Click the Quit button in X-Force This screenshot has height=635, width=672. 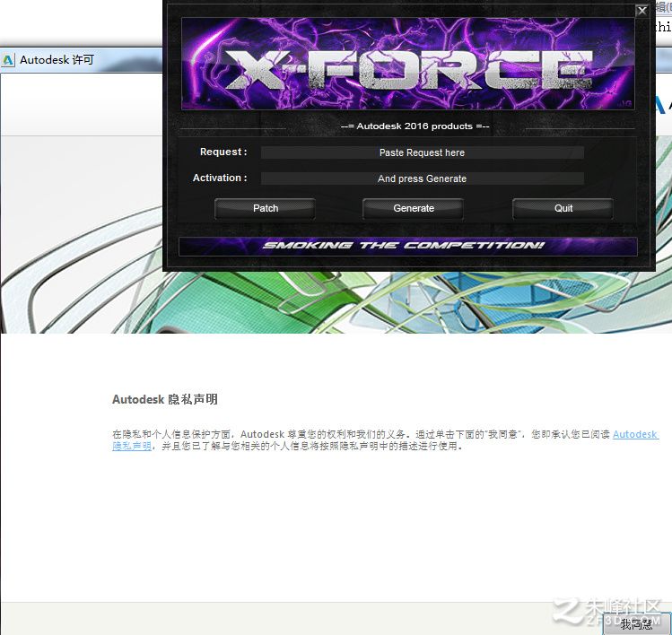(563, 209)
